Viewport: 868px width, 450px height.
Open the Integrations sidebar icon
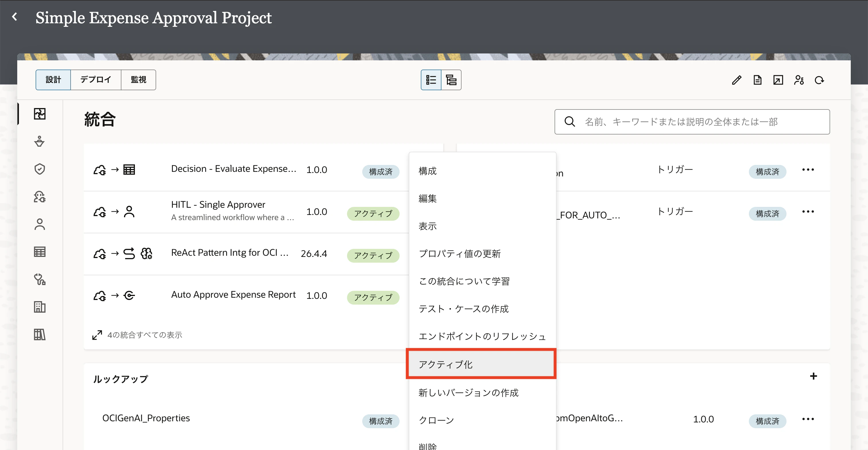[x=40, y=114]
